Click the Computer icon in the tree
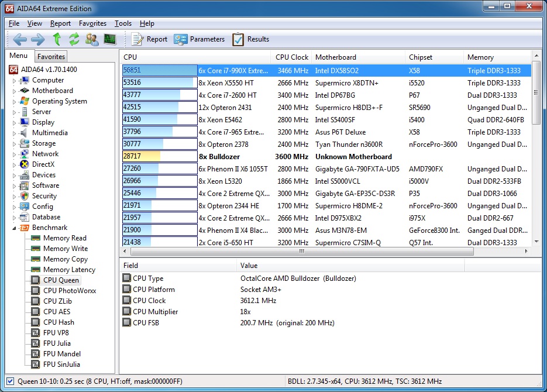547x392 pixels. tap(25, 80)
